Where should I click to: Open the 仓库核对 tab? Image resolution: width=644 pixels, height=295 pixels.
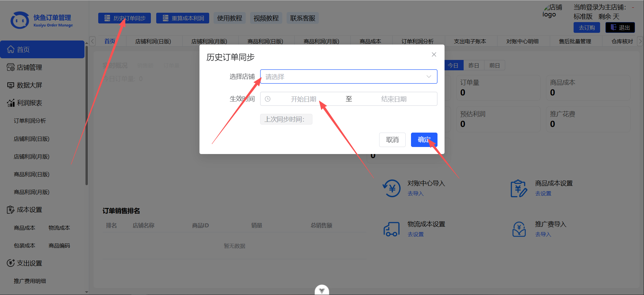(622, 41)
